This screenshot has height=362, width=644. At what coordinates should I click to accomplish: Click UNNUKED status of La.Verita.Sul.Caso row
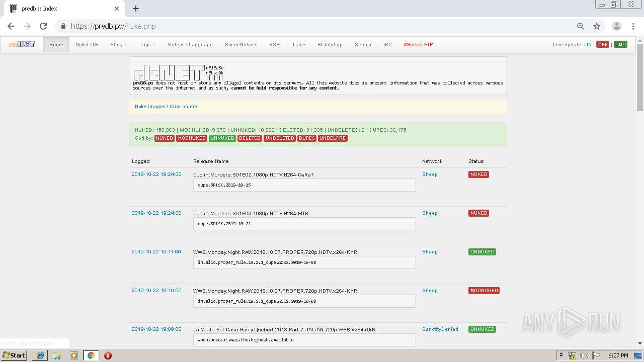click(482, 329)
